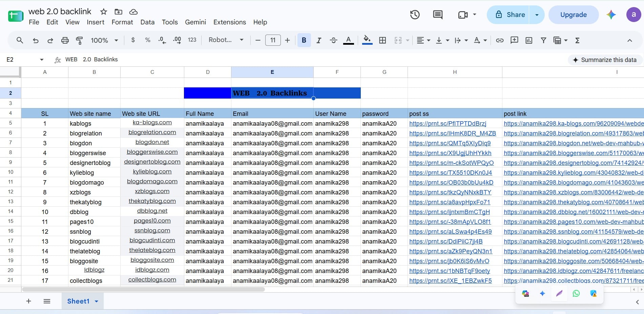Open horizontal align dropdown
The height and width of the screenshot is (314, 644).
pyautogui.click(x=423, y=40)
